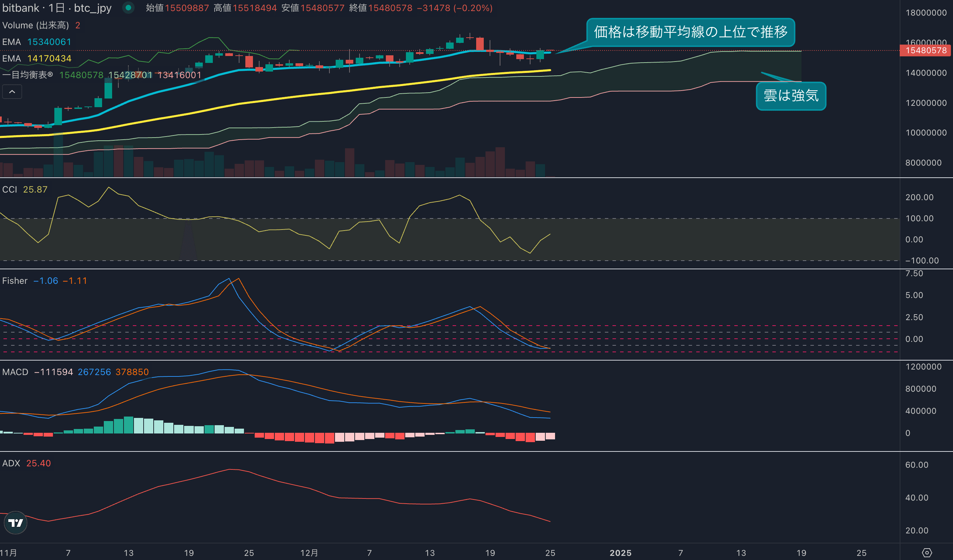Click the red 15480578 price label
This screenshot has width=953, height=560.
click(x=925, y=50)
